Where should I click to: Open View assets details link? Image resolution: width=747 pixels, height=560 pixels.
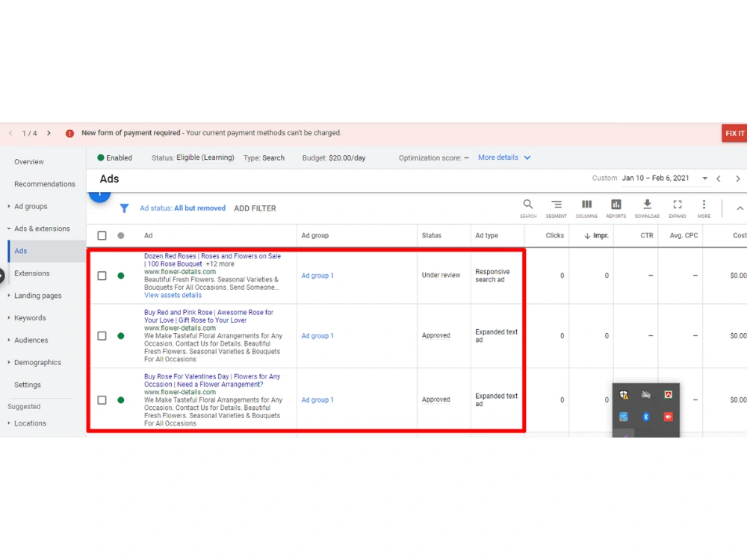click(x=173, y=295)
